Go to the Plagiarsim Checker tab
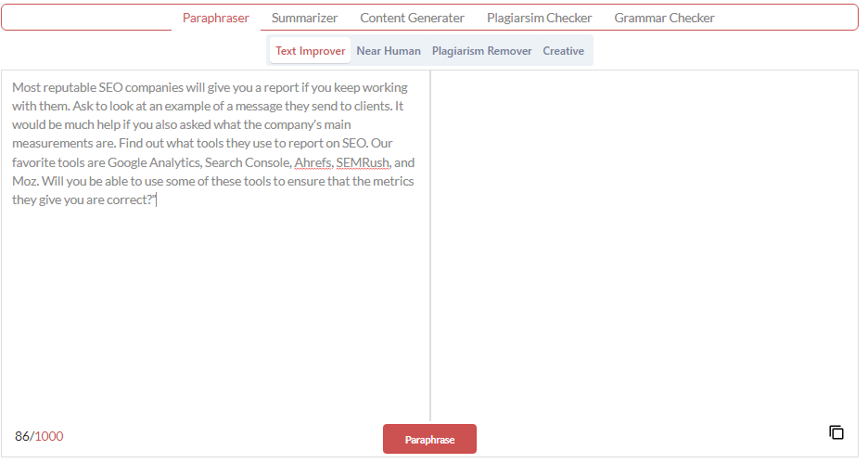 539,18
